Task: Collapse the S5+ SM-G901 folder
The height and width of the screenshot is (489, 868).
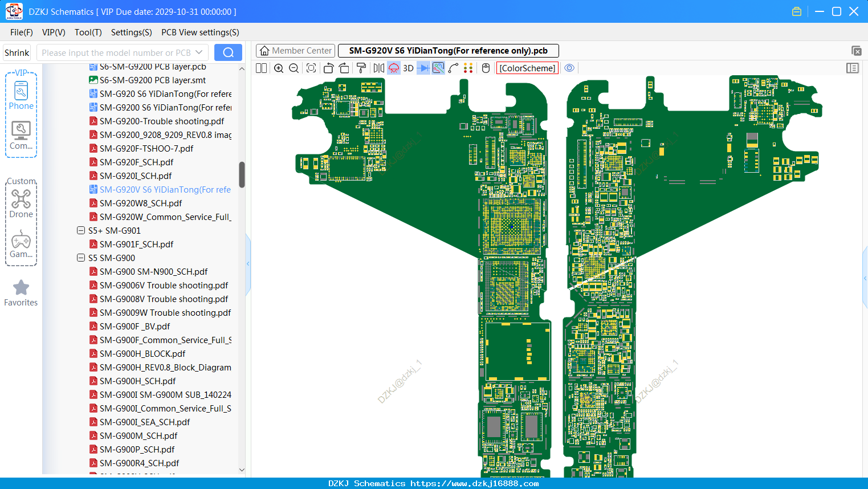Action: tap(81, 231)
